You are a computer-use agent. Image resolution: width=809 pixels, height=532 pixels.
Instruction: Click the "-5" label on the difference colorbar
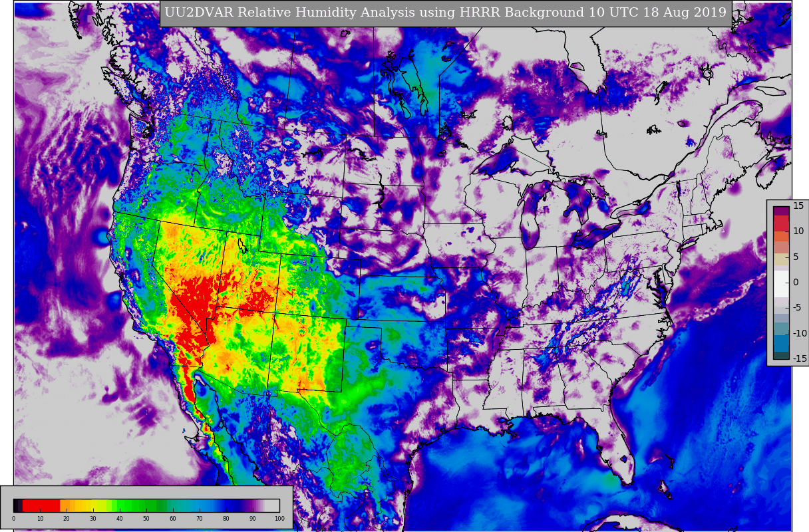tap(798, 307)
